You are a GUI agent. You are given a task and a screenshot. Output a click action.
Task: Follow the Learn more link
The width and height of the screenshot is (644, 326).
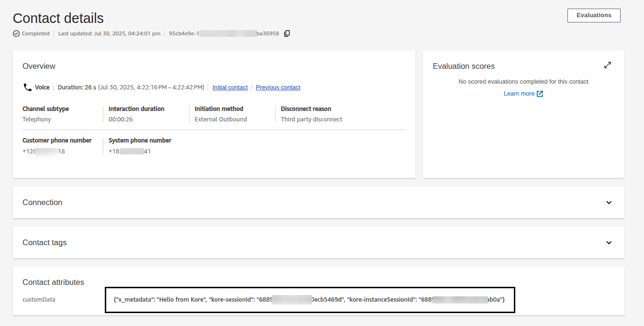pos(519,94)
